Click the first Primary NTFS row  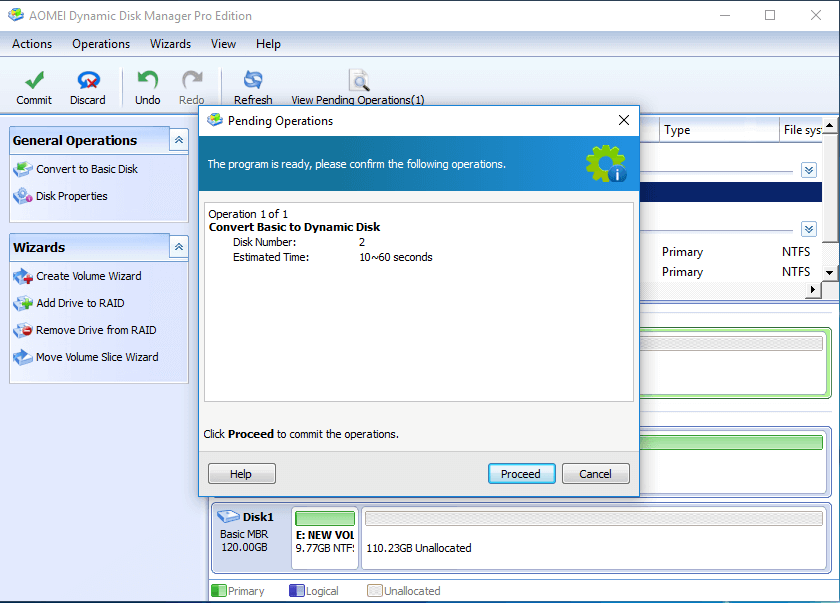[x=731, y=252]
